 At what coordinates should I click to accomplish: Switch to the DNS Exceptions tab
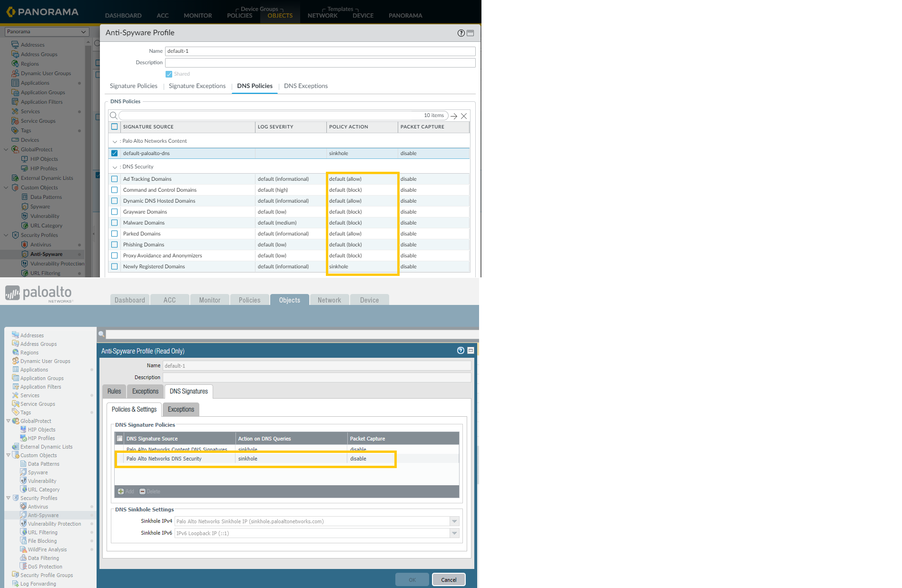point(306,86)
